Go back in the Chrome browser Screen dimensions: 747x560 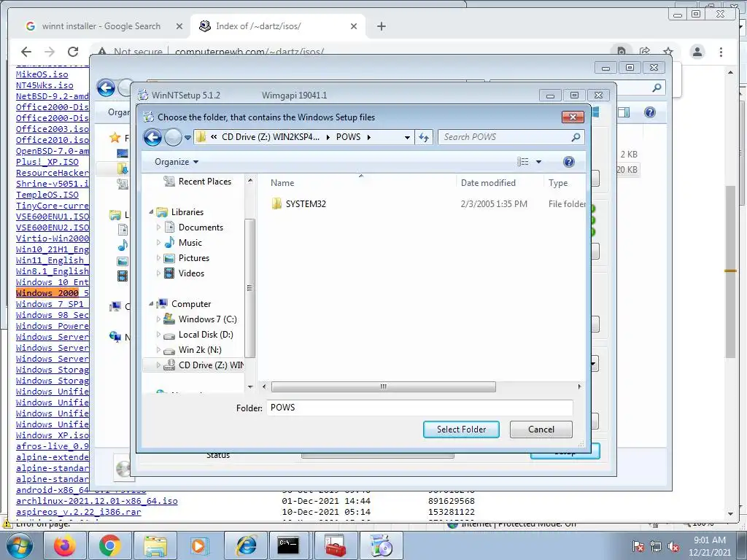pyautogui.click(x=26, y=52)
